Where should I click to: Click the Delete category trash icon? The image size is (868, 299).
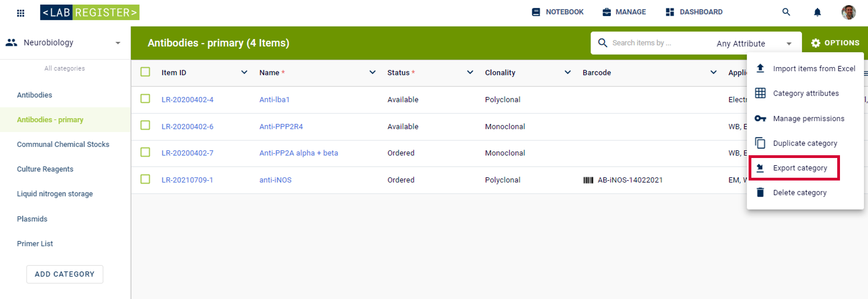(x=761, y=192)
